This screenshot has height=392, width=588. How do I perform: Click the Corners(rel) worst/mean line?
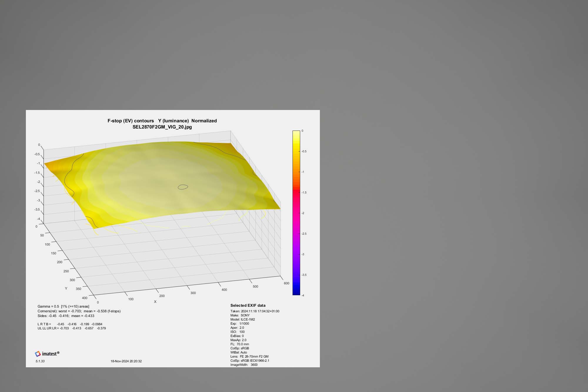click(x=79, y=311)
